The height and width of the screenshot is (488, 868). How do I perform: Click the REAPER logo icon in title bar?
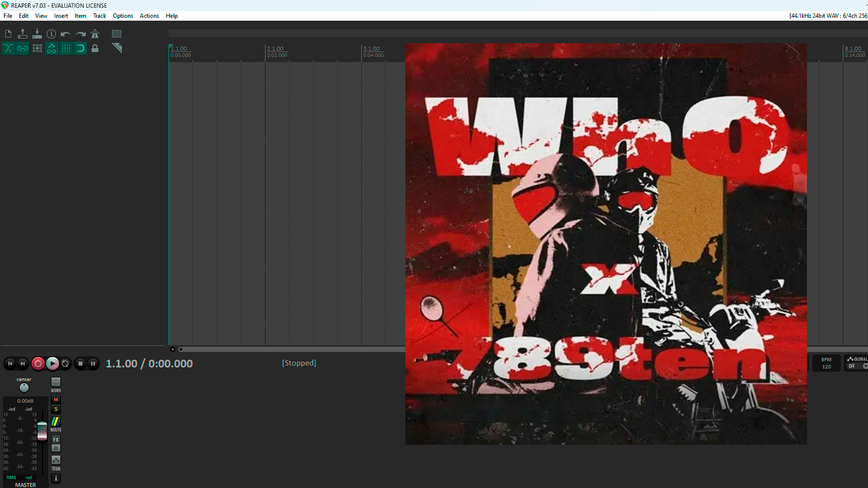coord(5,5)
